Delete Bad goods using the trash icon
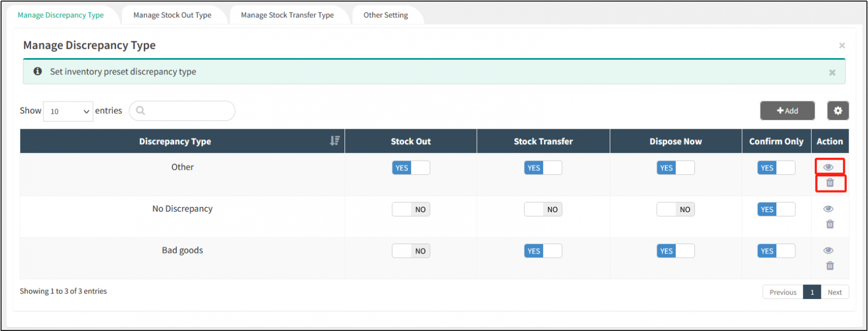This screenshot has height=331, width=868. 829,266
